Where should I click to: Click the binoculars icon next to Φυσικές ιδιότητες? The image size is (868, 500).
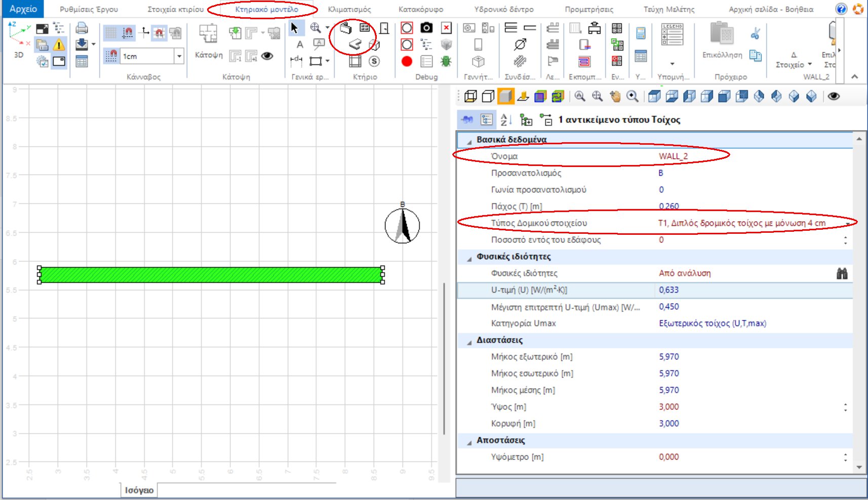pyautogui.click(x=843, y=273)
